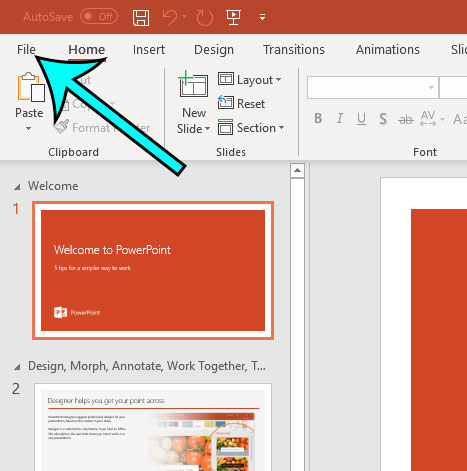The width and height of the screenshot is (467, 471).
Task: Open the Section dropdown
Action: pyautogui.click(x=251, y=128)
